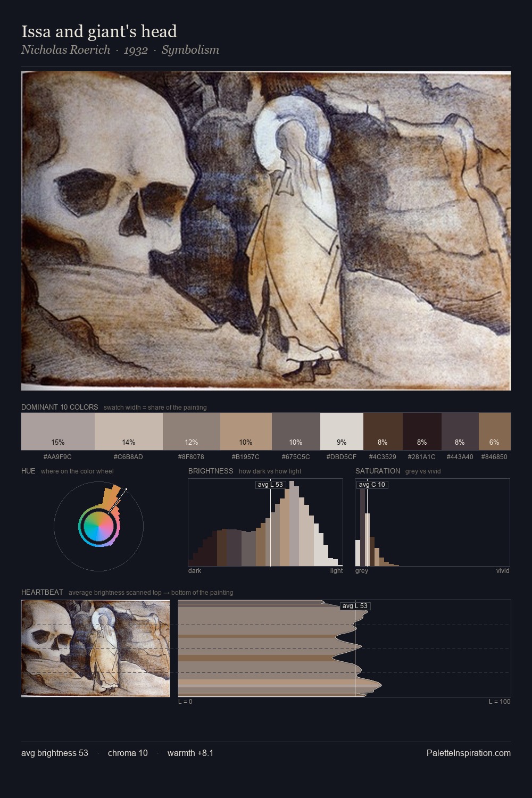Click the main painting image

point(266,231)
